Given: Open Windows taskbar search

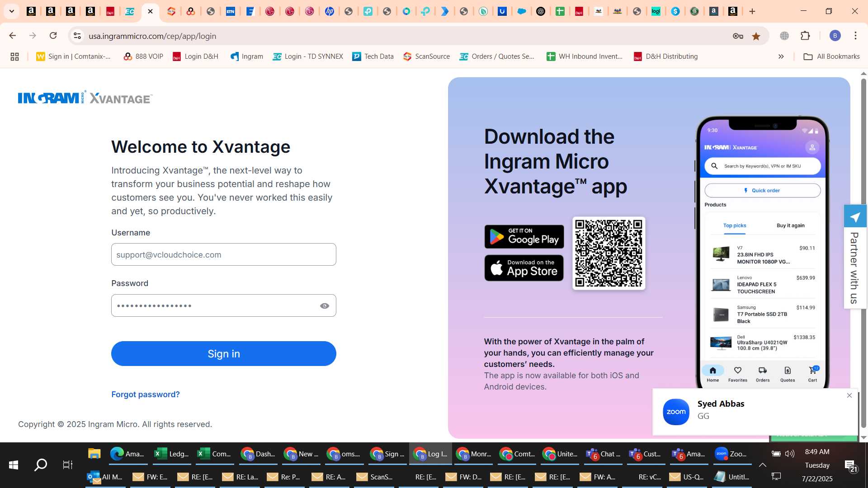Looking at the screenshot, I should pyautogui.click(x=41, y=465).
